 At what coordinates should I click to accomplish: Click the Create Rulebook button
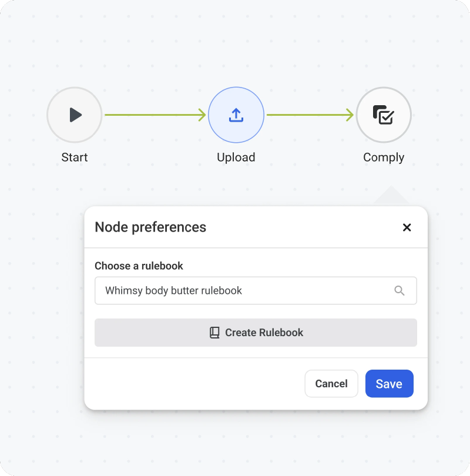[256, 333]
